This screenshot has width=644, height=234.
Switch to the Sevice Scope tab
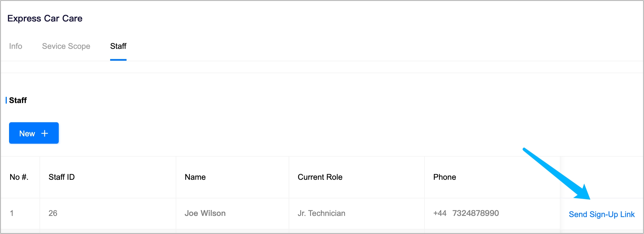tap(66, 46)
